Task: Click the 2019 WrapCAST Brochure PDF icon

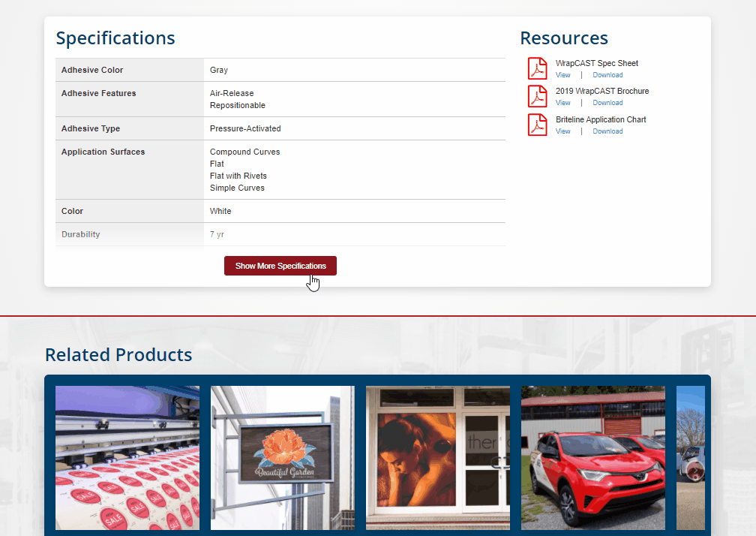Action: pos(537,96)
